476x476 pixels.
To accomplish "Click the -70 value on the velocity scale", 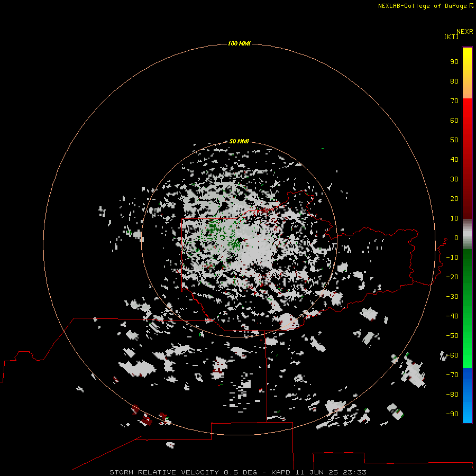I will pos(452,374).
